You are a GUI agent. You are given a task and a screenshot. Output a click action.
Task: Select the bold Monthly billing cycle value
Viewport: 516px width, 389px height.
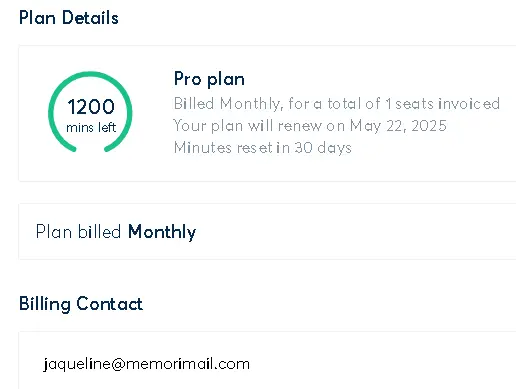(162, 232)
